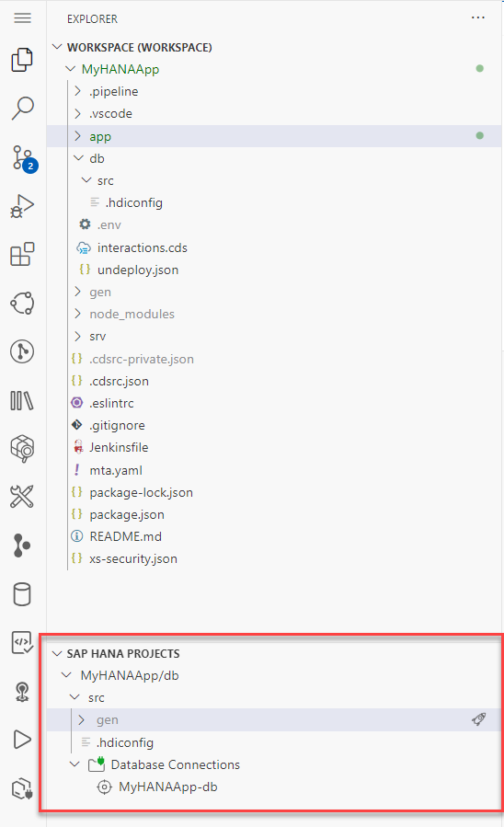Click the looped circle icon below Extensions
This screenshot has width=504, height=827.
(22, 304)
